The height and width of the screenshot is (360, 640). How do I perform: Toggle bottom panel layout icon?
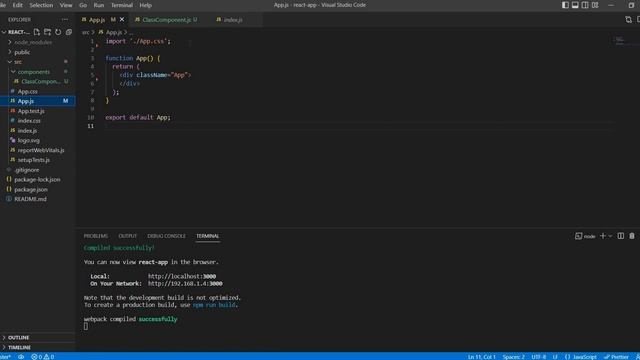pos(575,5)
